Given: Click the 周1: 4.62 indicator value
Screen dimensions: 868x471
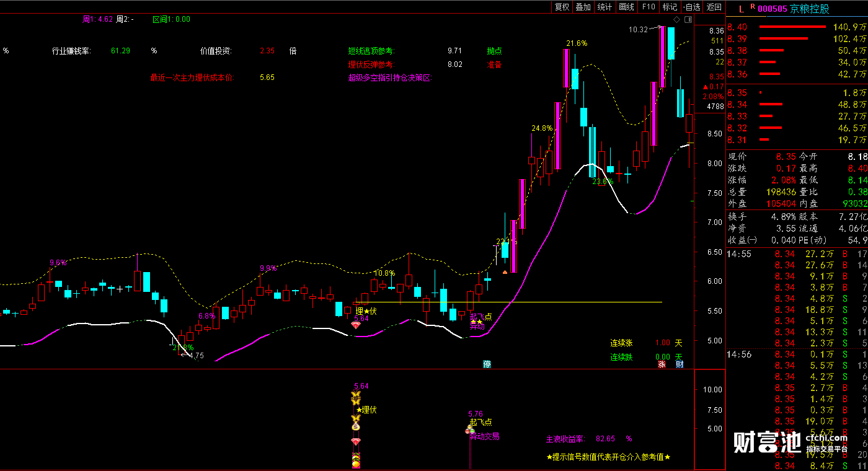Looking at the screenshot, I should [98, 19].
